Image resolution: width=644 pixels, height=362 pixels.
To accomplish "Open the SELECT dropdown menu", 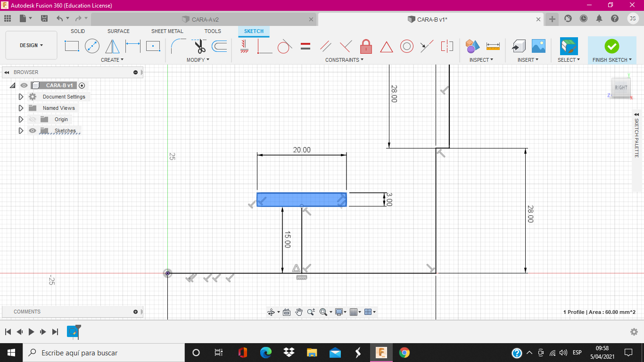I will (x=569, y=60).
